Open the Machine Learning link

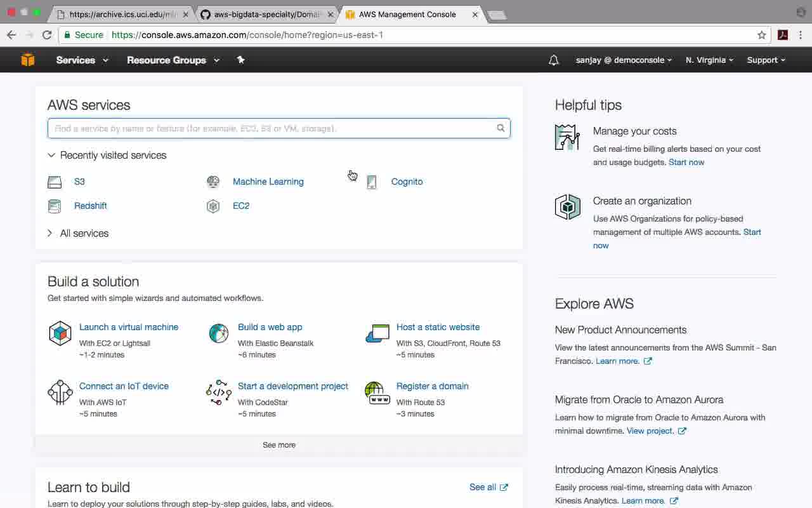click(x=268, y=182)
